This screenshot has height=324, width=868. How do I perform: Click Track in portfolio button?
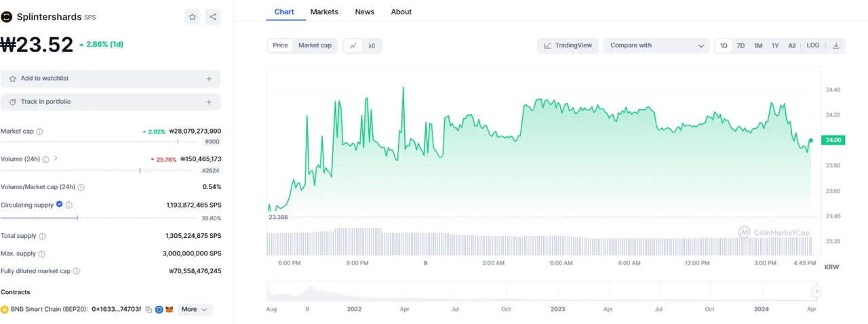pyautogui.click(x=111, y=102)
